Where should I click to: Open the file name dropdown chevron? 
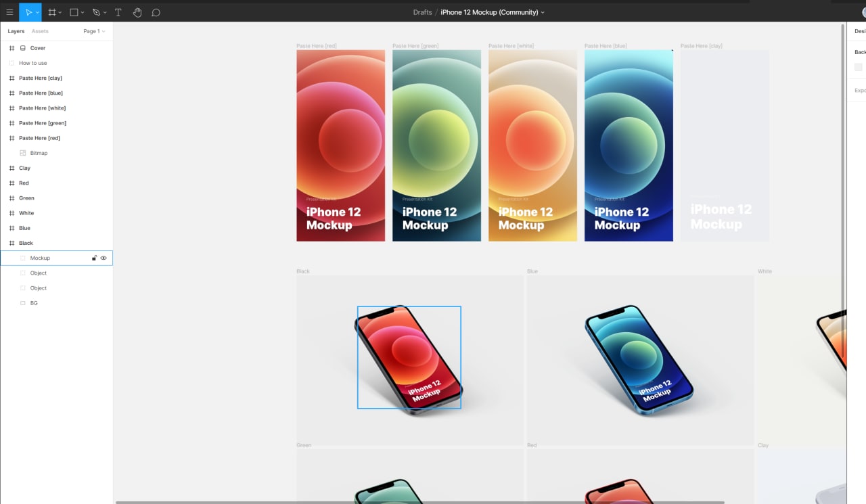click(543, 13)
